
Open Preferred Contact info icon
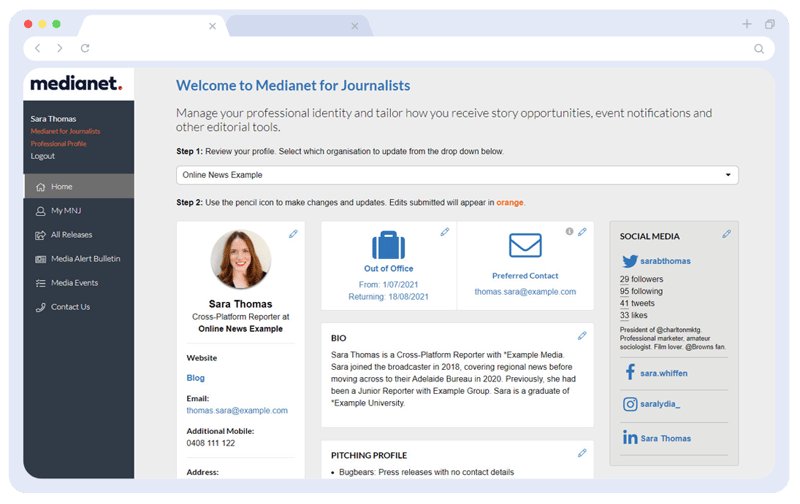(x=569, y=232)
